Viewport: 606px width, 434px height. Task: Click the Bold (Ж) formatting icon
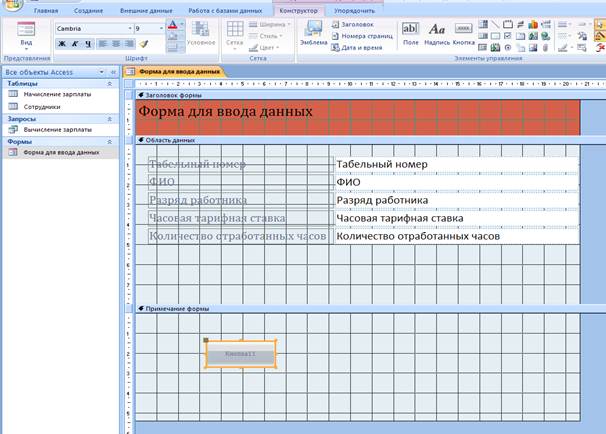tap(62, 44)
